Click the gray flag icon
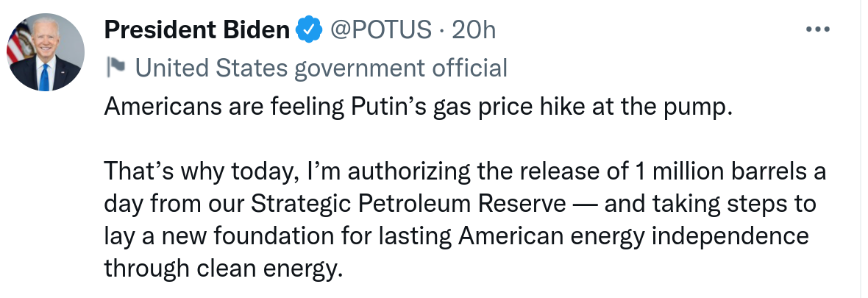868x298 pixels. coord(115,68)
